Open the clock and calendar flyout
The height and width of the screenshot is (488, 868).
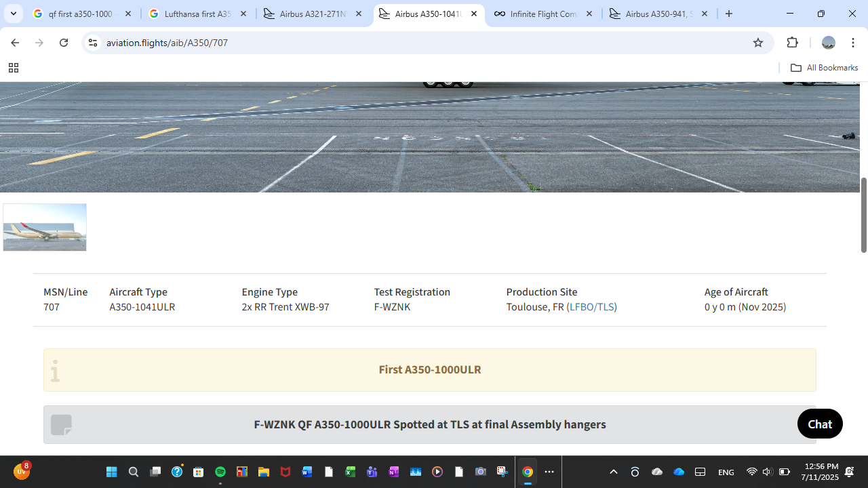(x=819, y=472)
